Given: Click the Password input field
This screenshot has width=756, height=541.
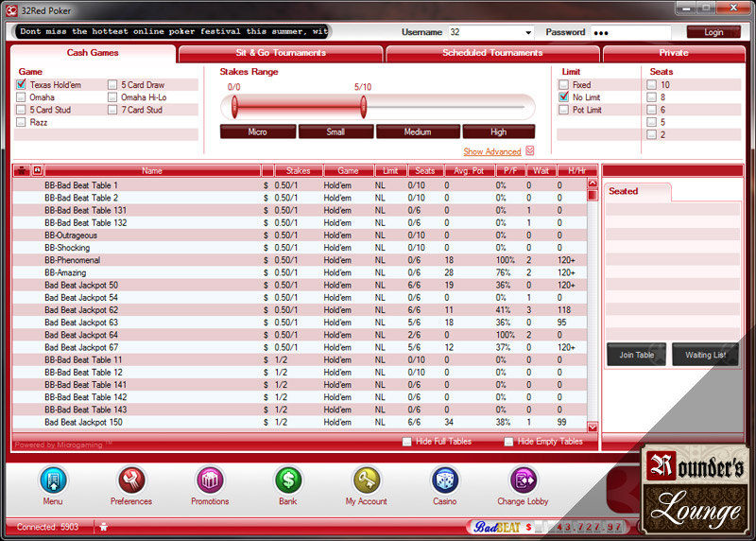Looking at the screenshot, I should 630,32.
